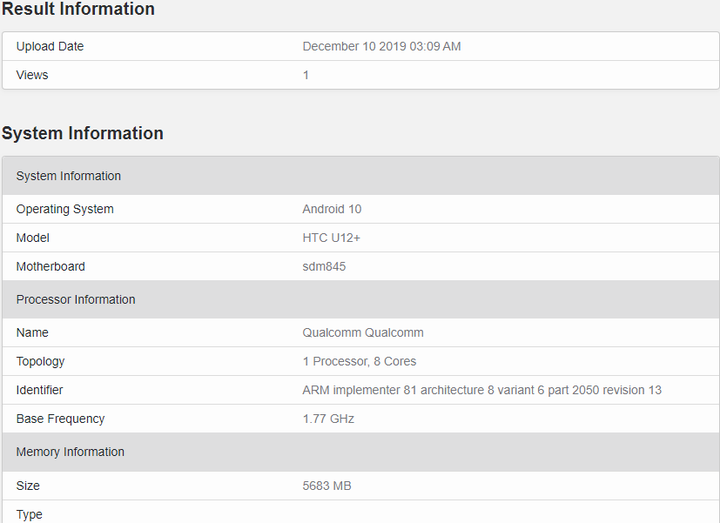Click the '1 Processor, 8 Cores' value
The width and height of the screenshot is (720, 523).
pos(359,361)
